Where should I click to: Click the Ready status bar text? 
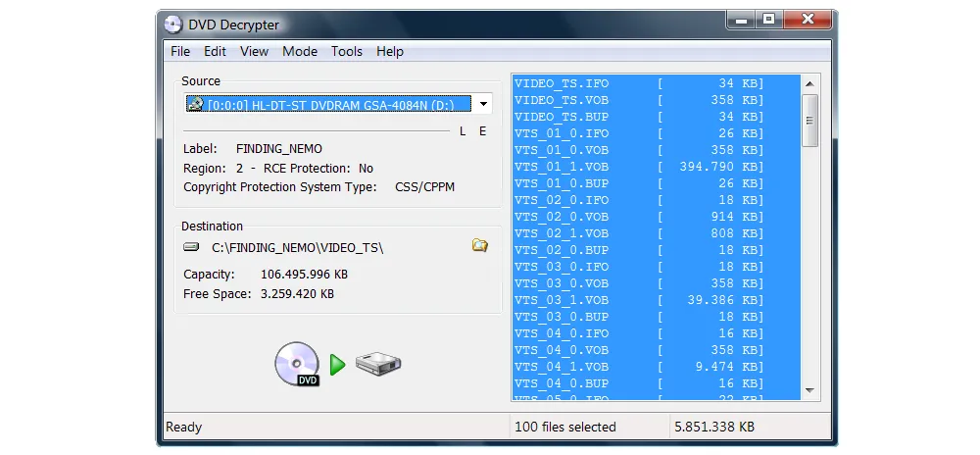coord(184,428)
